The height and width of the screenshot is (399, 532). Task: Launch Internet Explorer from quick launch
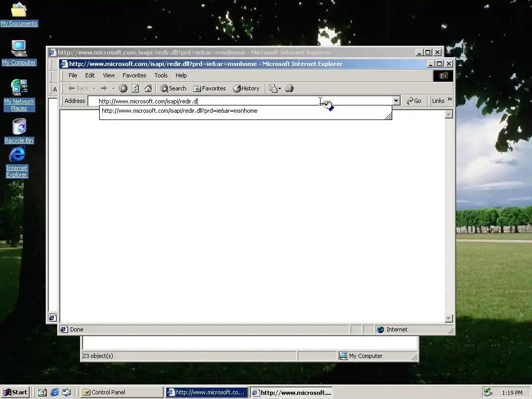click(54, 392)
